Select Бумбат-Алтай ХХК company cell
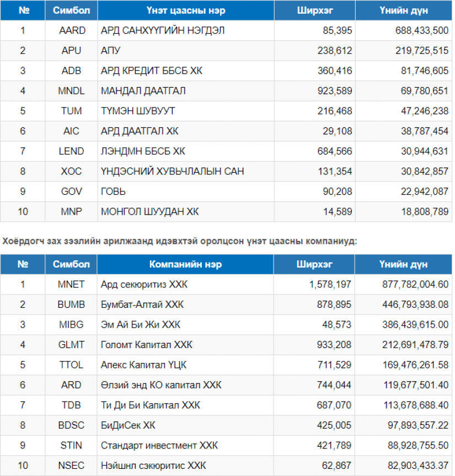 [185, 304]
